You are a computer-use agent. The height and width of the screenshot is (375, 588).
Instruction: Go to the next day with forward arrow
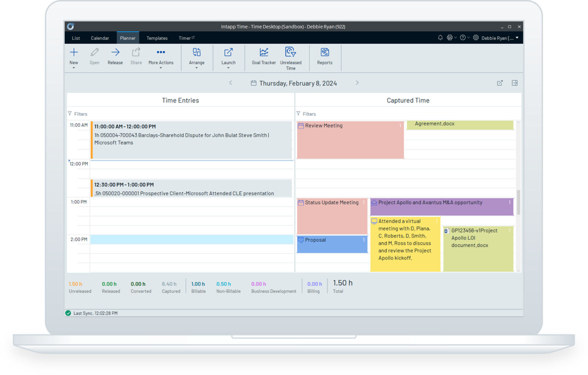[357, 83]
